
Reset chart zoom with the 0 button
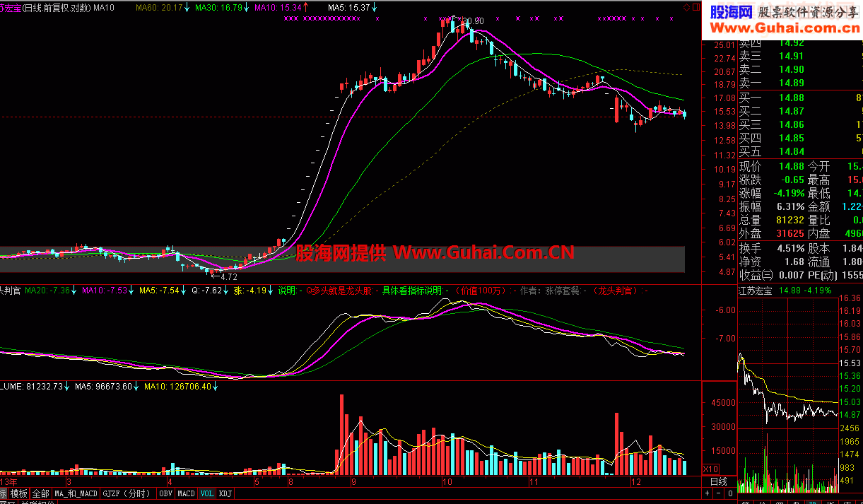click(730, 493)
